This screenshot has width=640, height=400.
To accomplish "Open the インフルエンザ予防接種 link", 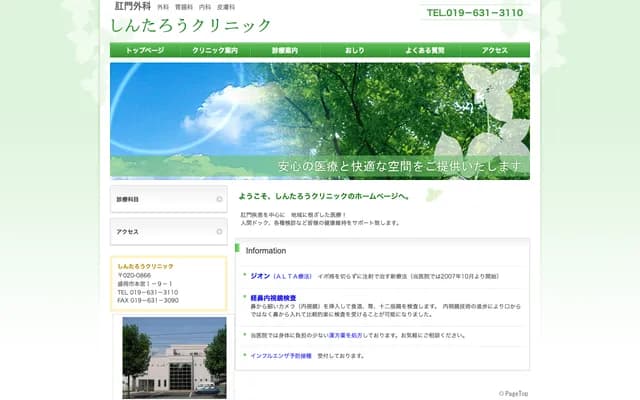I will 281,355.
